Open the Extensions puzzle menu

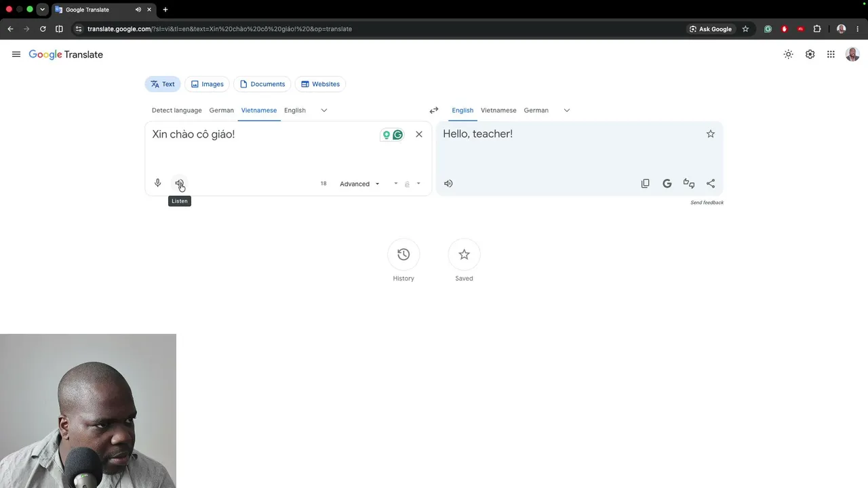[x=817, y=29]
